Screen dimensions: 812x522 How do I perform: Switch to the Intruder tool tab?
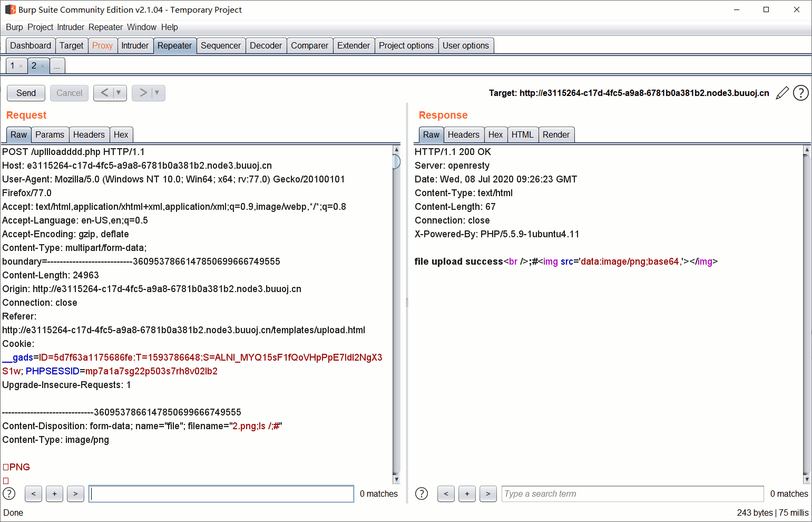pyautogui.click(x=135, y=45)
